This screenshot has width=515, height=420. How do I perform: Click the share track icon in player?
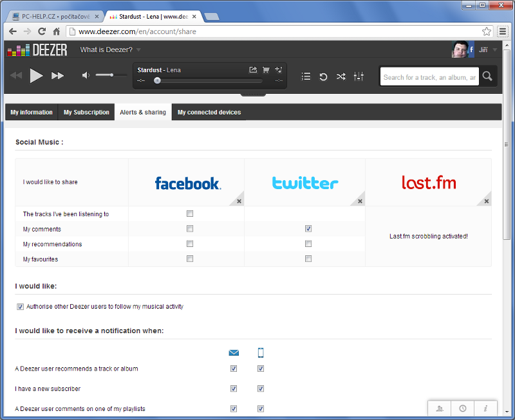coord(253,69)
